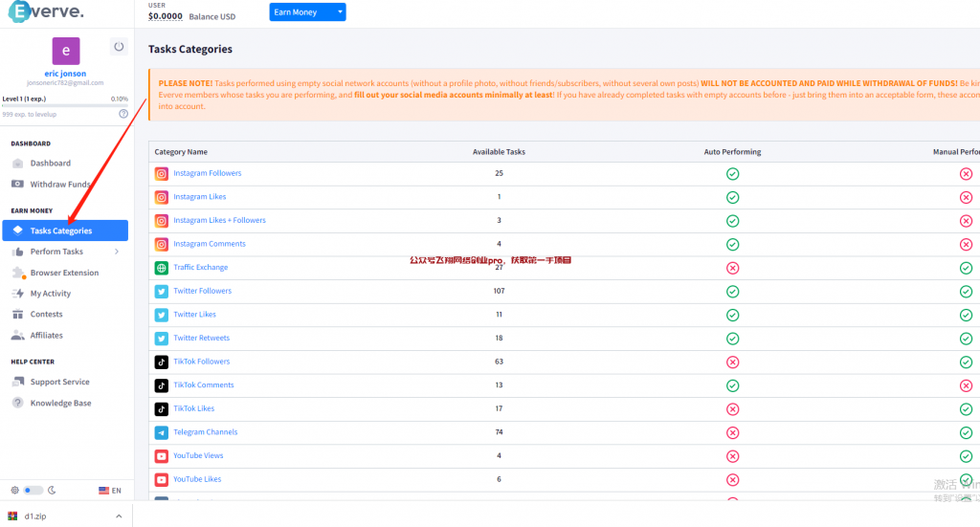Open the EN language selector
This screenshot has width=980, height=527.
[110, 491]
